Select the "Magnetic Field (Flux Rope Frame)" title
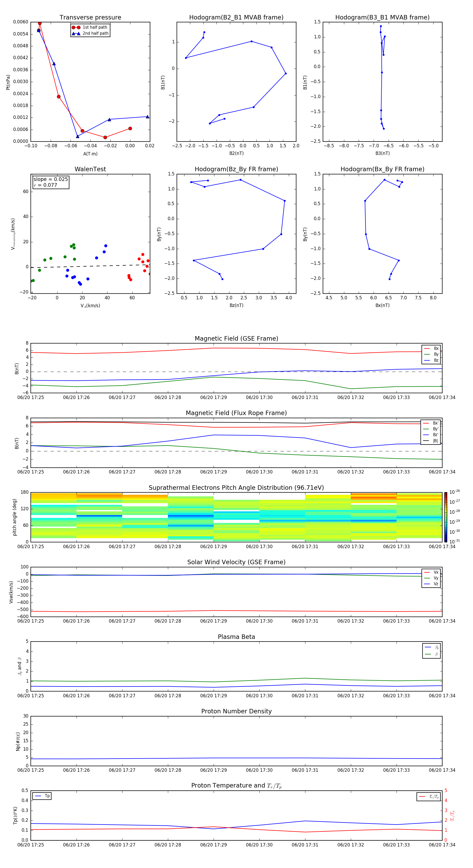 tap(236, 413)
